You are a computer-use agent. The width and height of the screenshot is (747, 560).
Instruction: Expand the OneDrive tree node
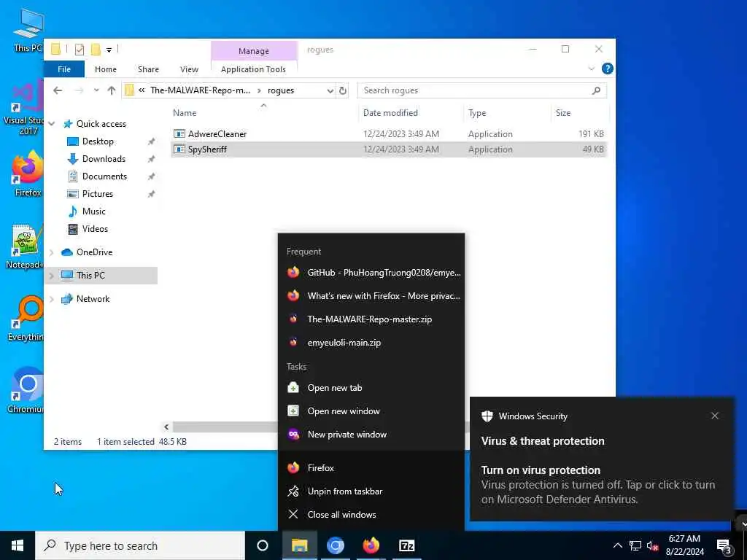[52, 252]
